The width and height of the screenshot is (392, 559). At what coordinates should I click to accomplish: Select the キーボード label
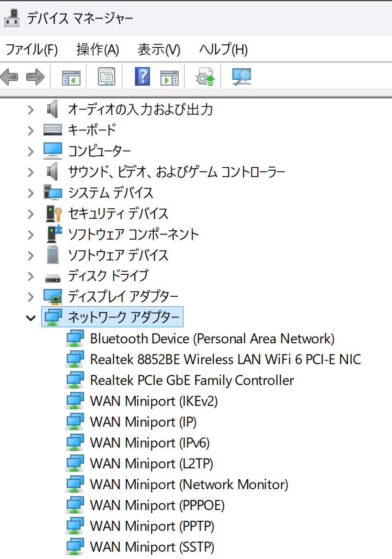[x=92, y=130]
